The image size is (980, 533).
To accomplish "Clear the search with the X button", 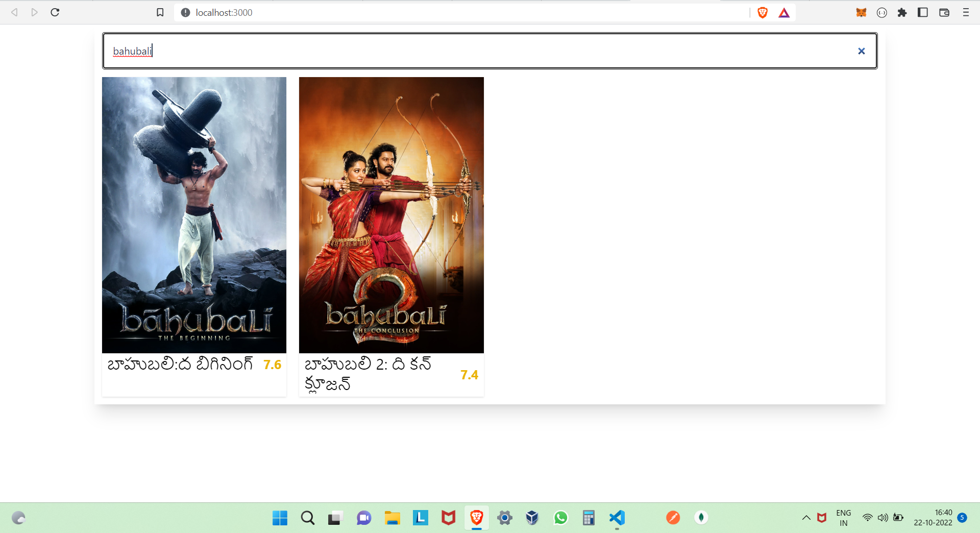I will coord(862,51).
